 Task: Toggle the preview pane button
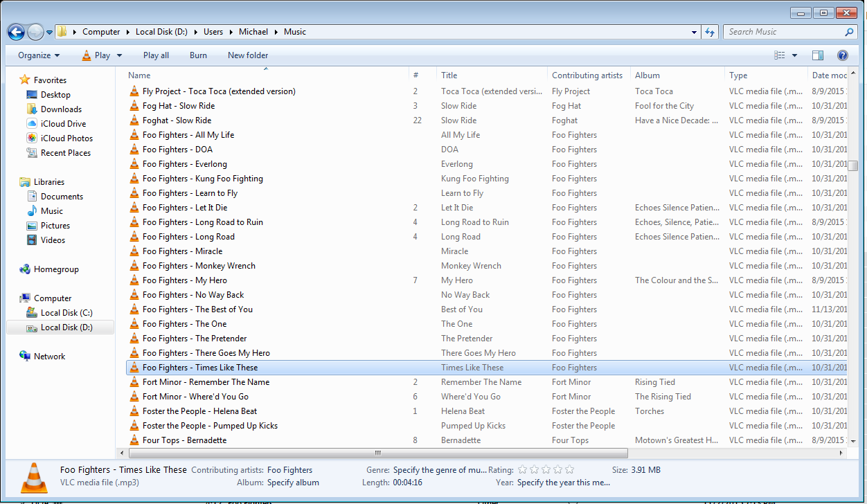[818, 55]
